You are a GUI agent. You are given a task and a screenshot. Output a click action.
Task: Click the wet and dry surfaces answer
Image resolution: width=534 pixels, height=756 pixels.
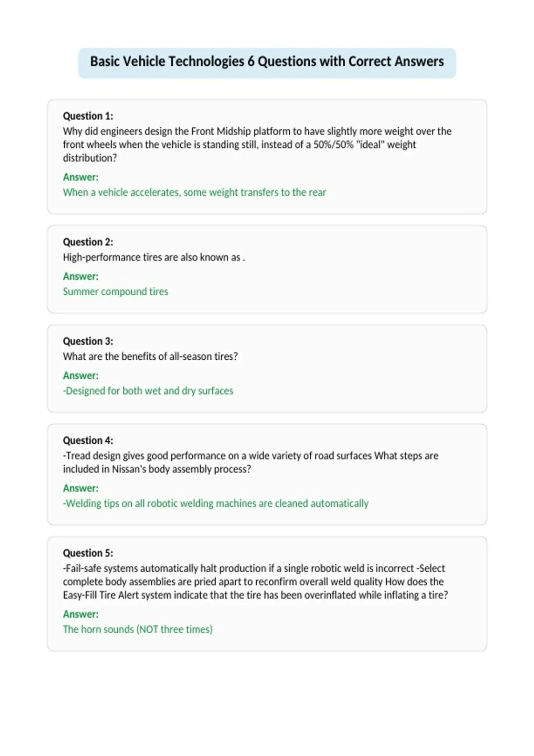[x=148, y=390]
